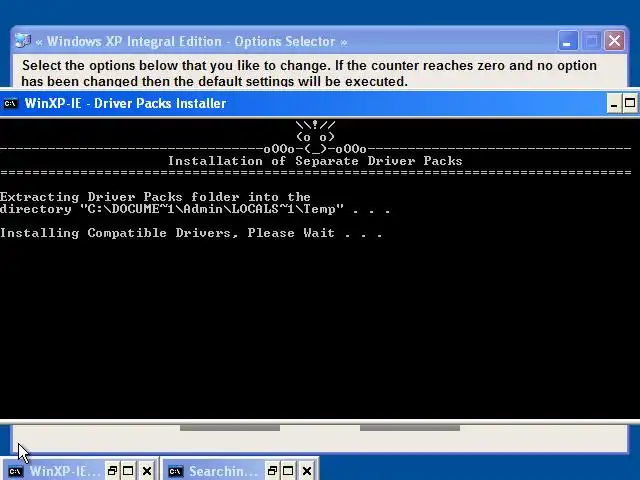The height and width of the screenshot is (480, 640).
Task: Minimize the Options Selector window
Action: tap(567, 41)
